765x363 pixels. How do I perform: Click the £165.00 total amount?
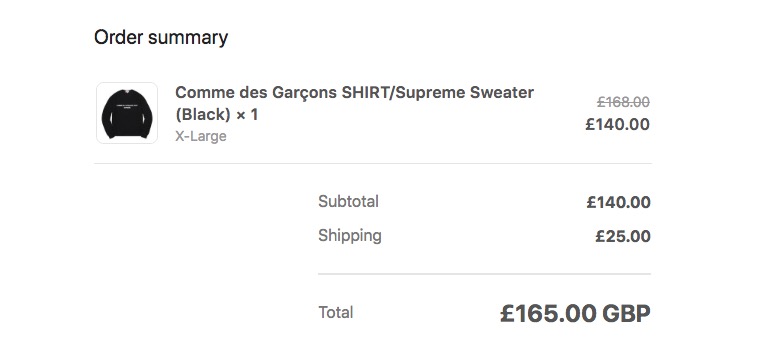(x=548, y=313)
